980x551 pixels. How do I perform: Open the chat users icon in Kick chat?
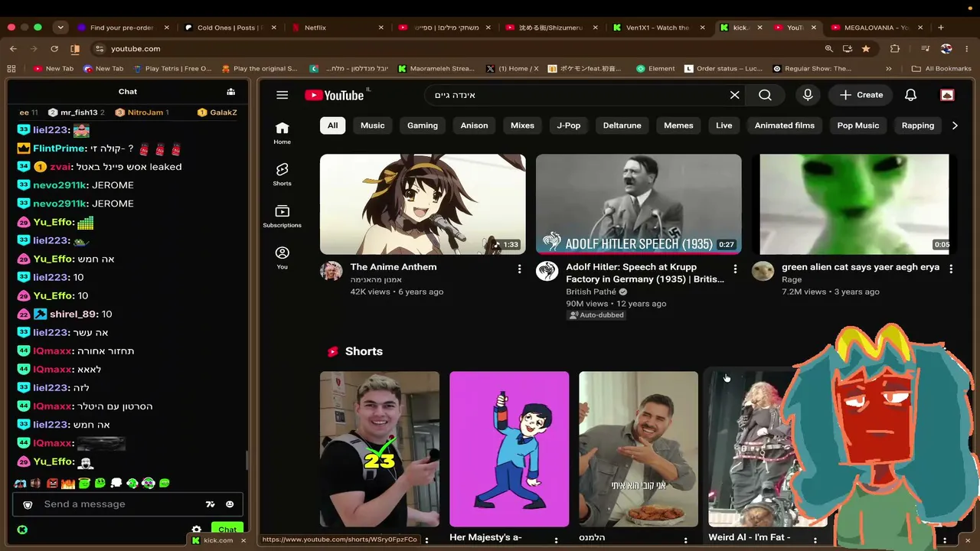pos(230,92)
